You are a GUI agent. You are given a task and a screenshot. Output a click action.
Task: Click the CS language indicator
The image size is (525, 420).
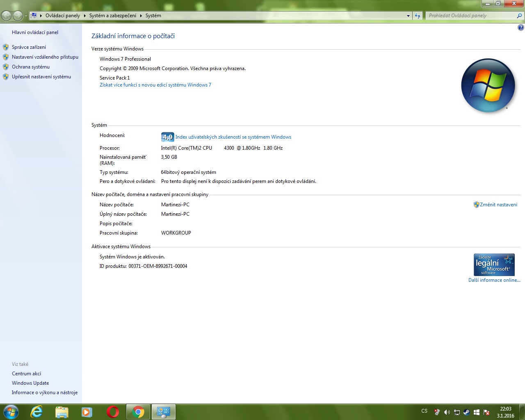click(x=425, y=411)
